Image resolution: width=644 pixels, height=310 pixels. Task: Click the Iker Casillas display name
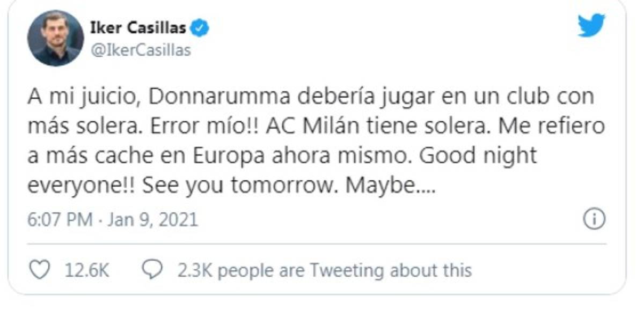point(143,28)
